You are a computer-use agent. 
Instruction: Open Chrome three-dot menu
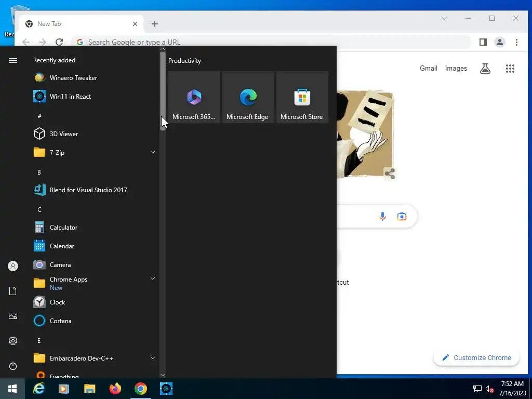tap(516, 42)
